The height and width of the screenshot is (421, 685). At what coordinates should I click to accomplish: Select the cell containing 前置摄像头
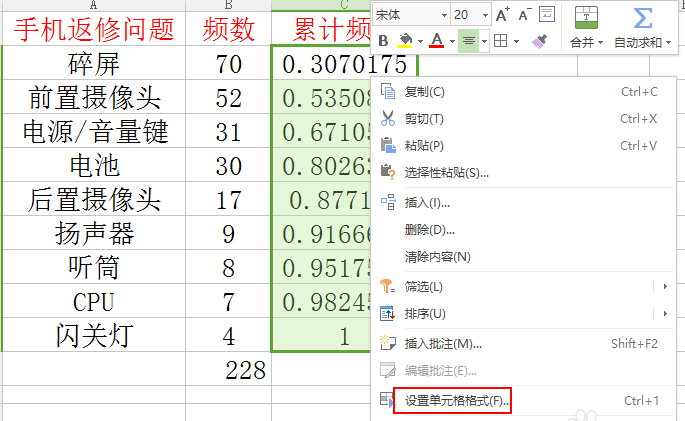(x=94, y=97)
